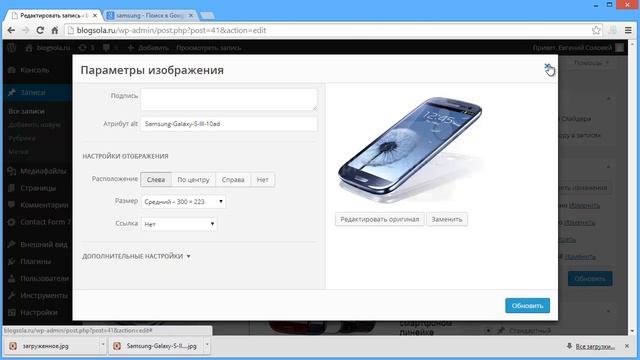Image resolution: width=640 pixels, height=360 pixels.
Task: Click Добавить in the admin bar
Action: point(148,48)
